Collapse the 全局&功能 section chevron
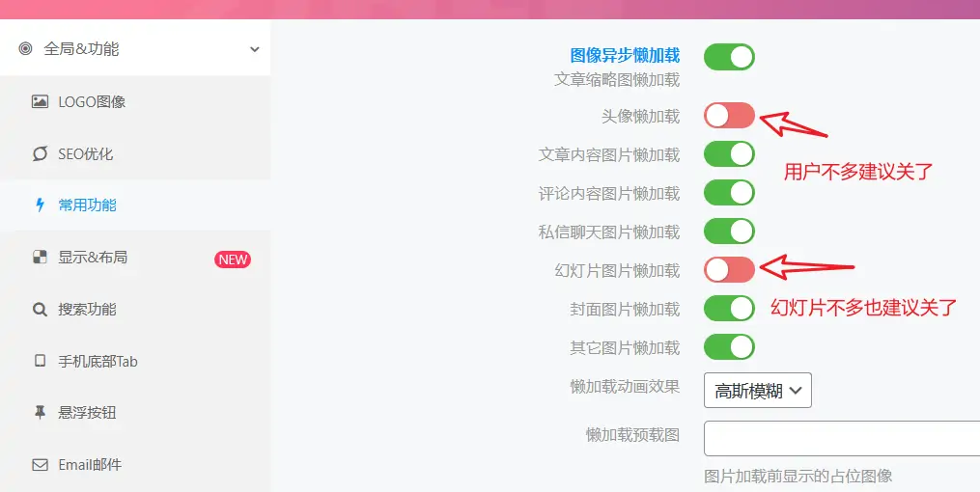This screenshot has height=492, width=980. 254,49
